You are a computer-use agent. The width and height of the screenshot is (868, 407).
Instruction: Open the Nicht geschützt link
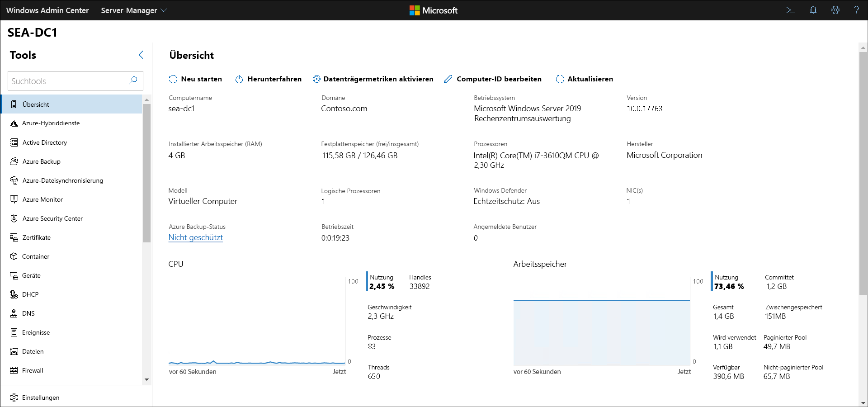point(195,237)
